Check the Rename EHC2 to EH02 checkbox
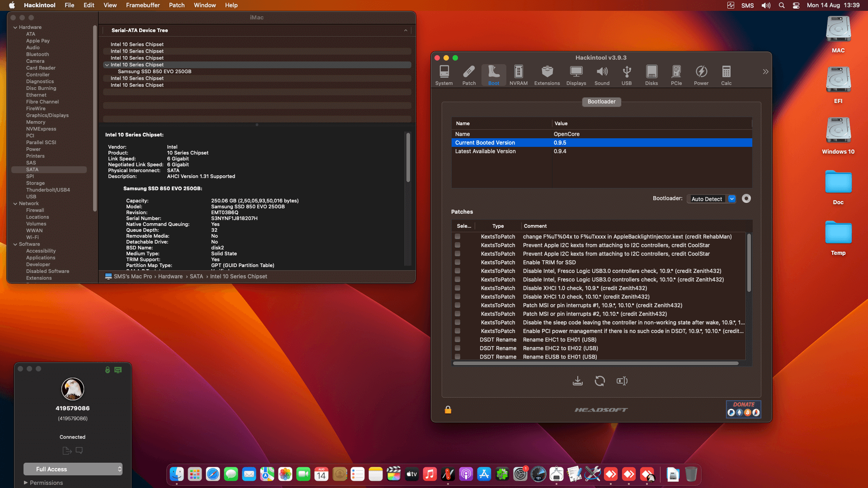 coord(458,348)
